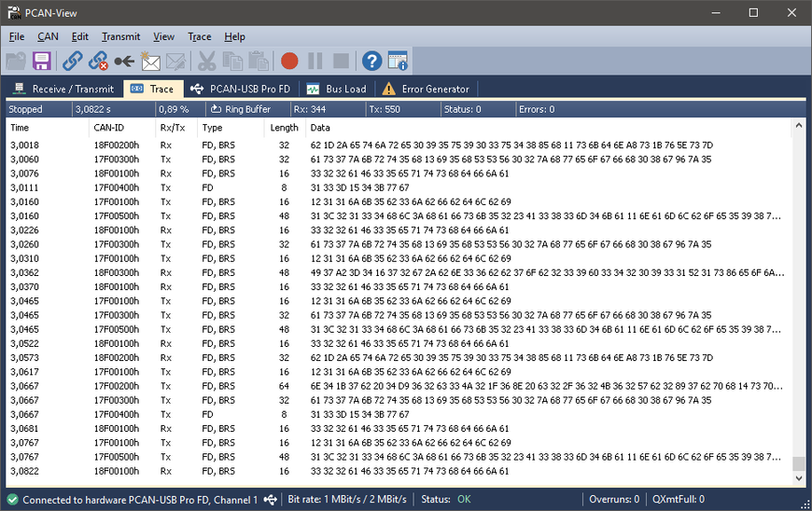Screen dimensions: 812x511
Task: Switch to PCAN-USB Pro FD tab
Action: (x=240, y=89)
